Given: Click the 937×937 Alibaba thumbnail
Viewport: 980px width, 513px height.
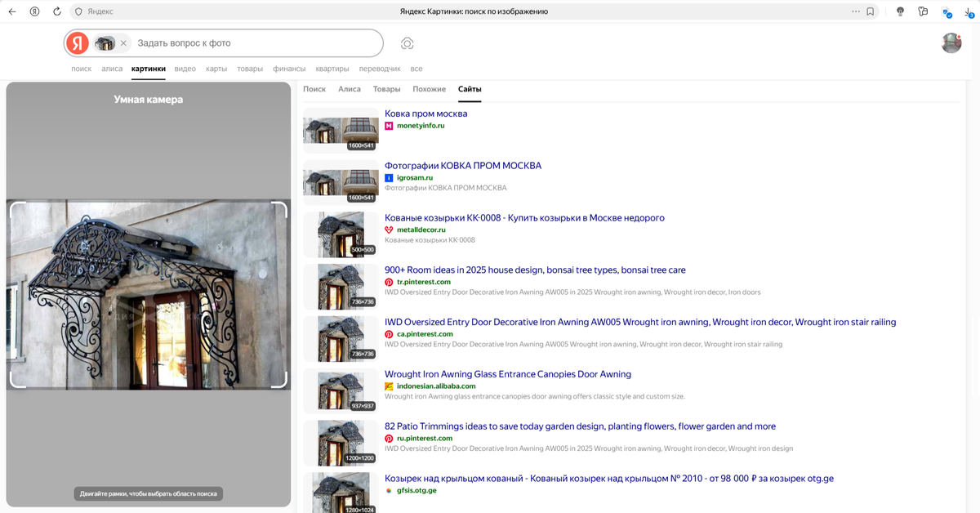Looking at the screenshot, I should coord(341,391).
